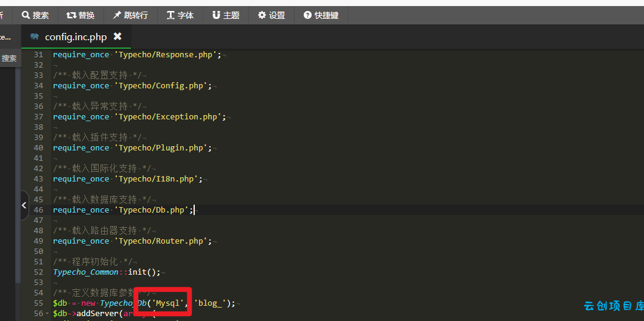Click line number 46 in the gutter
Viewport: 644px width, 321px height.
(x=38, y=210)
